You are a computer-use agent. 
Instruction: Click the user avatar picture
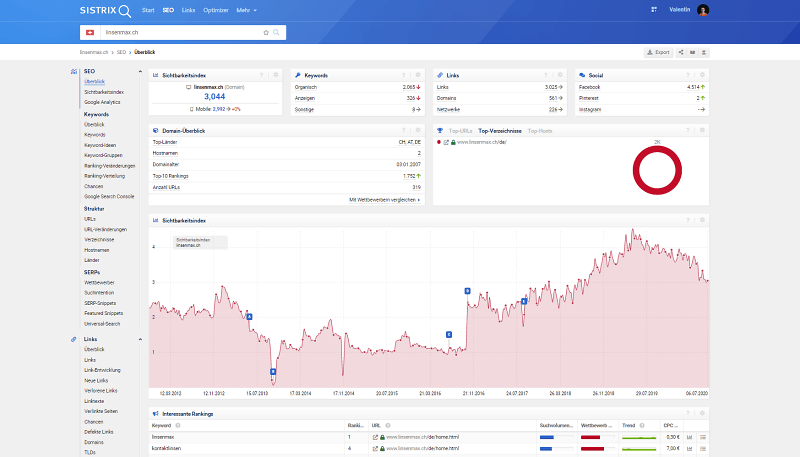(703, 10)
